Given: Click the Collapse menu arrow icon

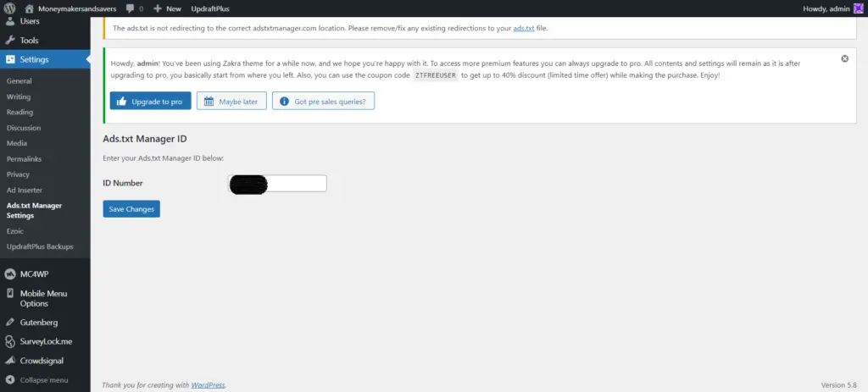Looking at the screenshot, I should (9, 380).
